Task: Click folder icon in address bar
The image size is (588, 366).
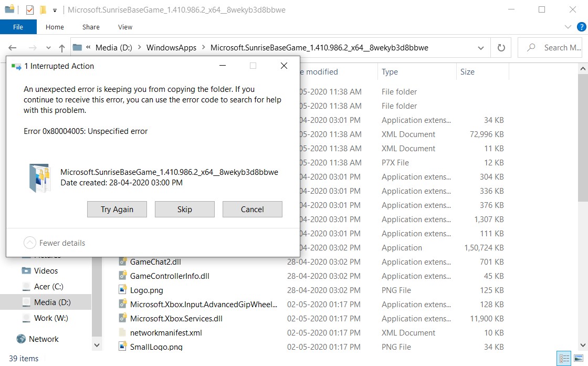Action: tap(77, 47)
